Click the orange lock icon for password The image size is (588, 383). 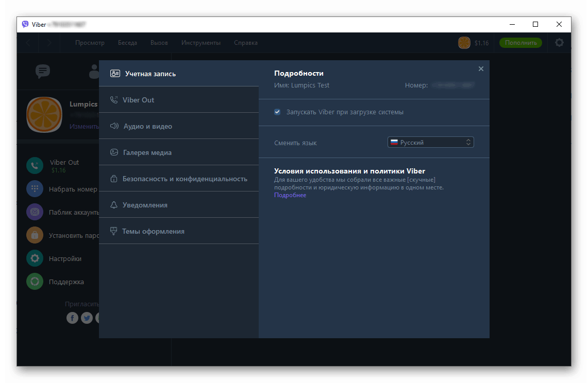pyautogui.click(x=35, y=235)
